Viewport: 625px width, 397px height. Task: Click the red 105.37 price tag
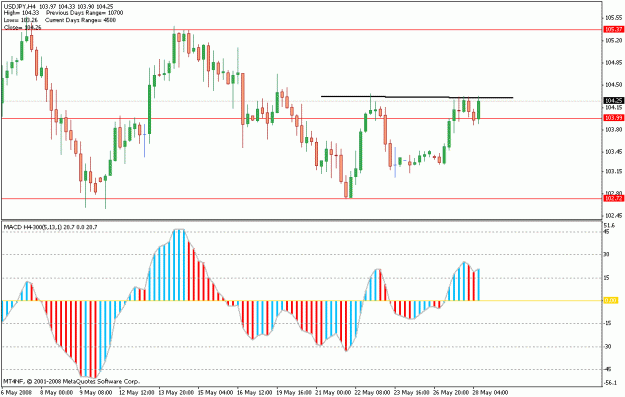coord(613,29)
